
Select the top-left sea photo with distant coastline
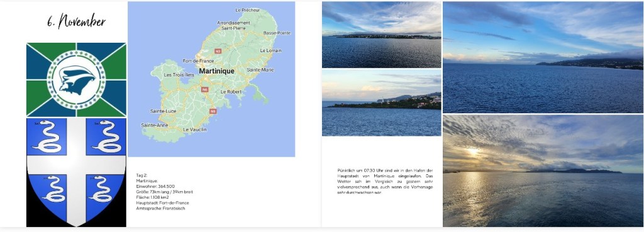pos(382,35)
